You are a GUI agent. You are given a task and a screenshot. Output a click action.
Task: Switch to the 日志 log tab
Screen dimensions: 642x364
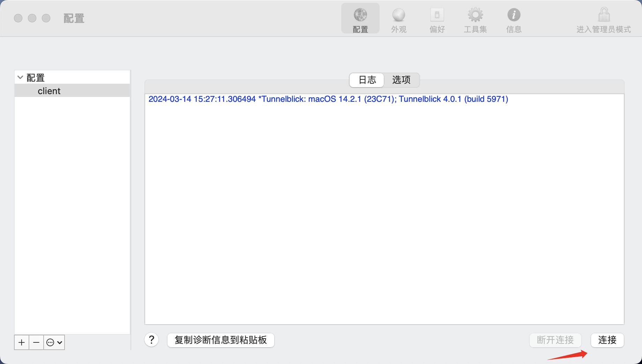[x=367, y=80]
